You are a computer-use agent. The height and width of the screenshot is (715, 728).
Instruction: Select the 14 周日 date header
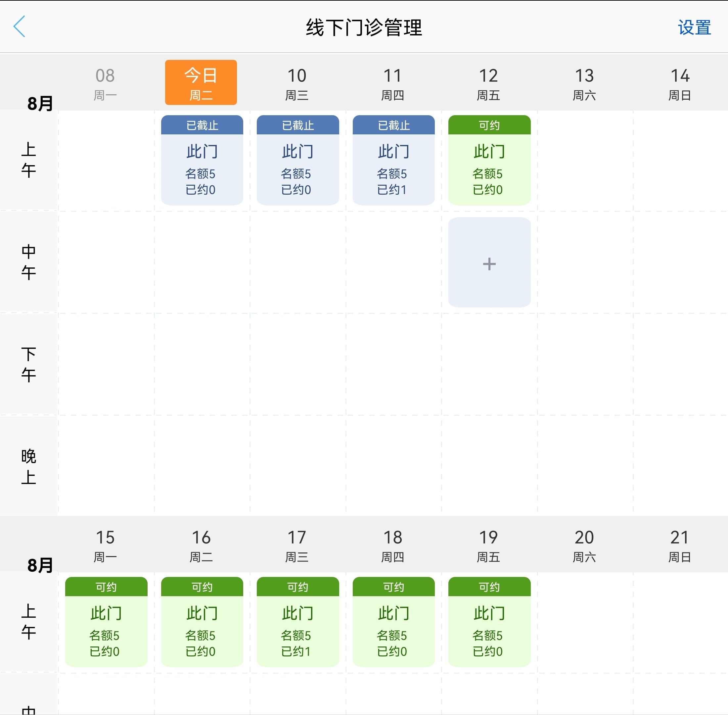coord(680,84)
